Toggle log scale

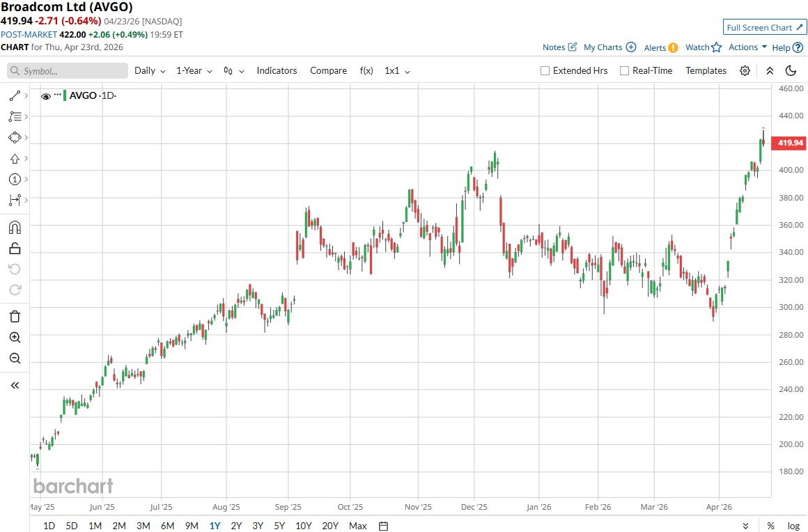[x=793, y=526]
